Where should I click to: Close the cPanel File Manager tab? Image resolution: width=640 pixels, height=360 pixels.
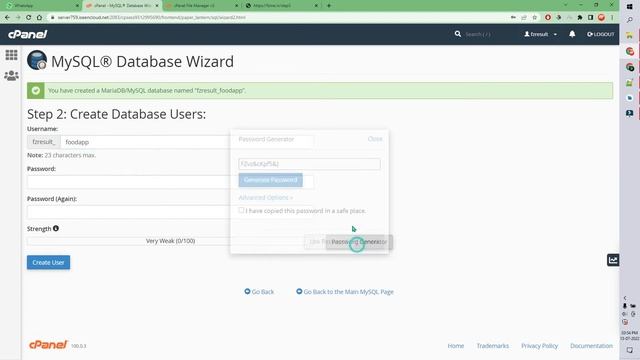[237, 6]
